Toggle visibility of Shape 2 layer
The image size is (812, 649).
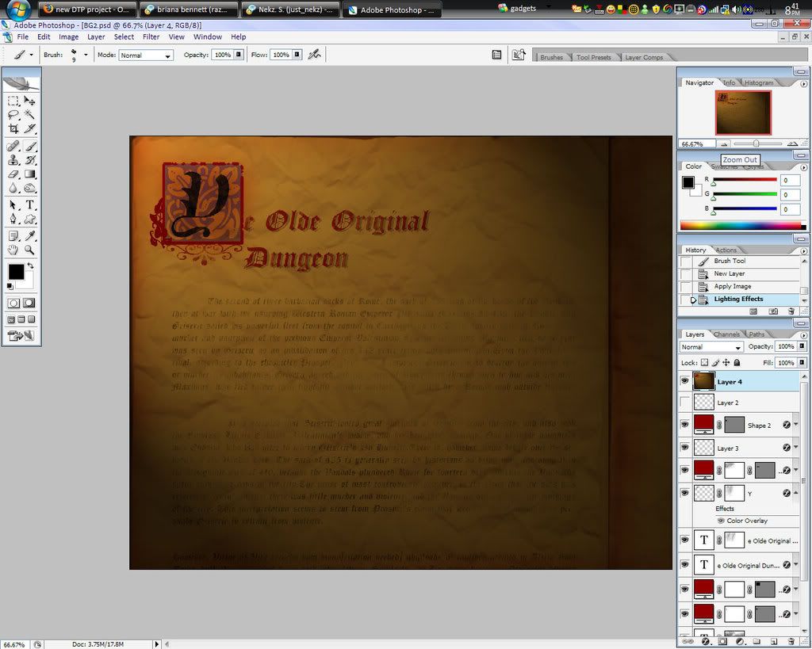click(685, 425)
